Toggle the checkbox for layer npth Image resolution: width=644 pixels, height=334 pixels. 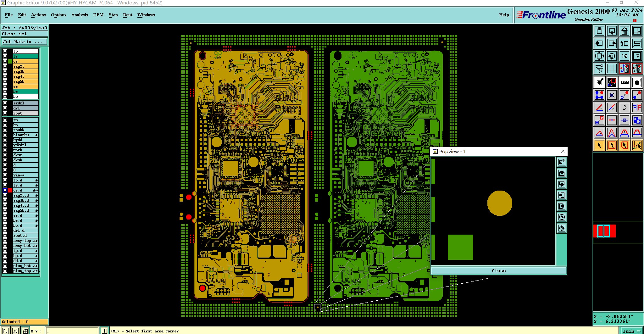(5, 150)
